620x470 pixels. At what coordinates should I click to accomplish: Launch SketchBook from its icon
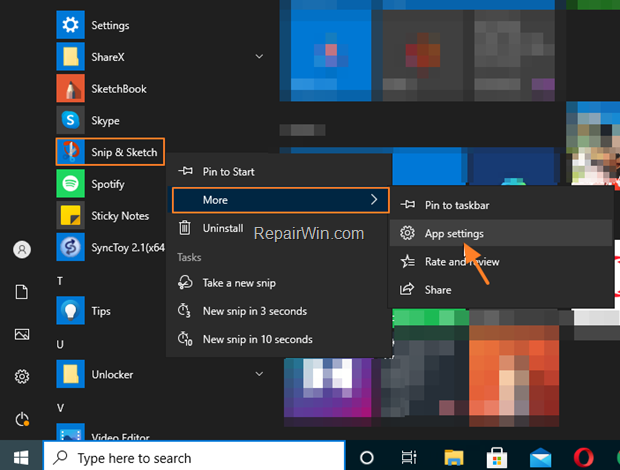(x=70, y=89)
